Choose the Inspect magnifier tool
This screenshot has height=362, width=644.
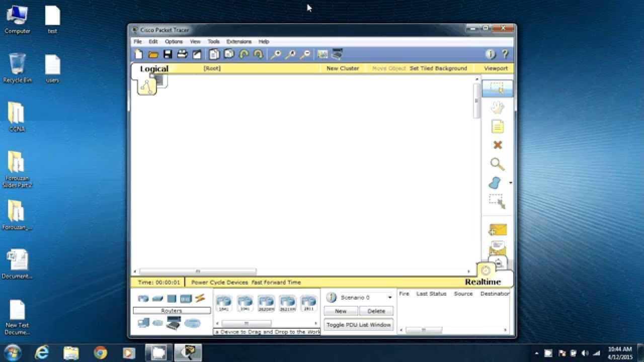[497, 164]
